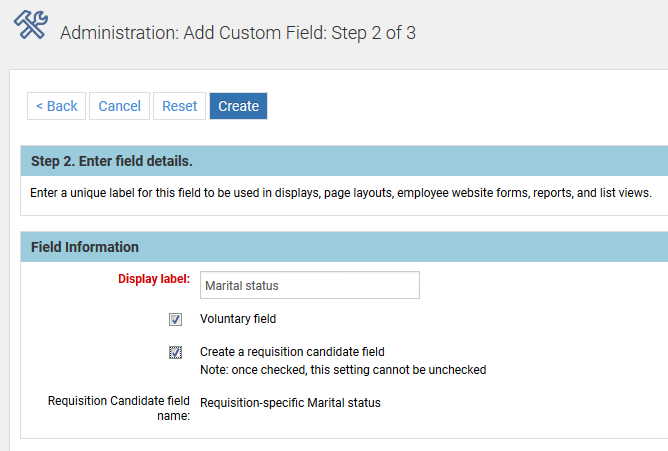
Task: Select the "Requisition-specific Marital status" value text
Action: (290, 403)
